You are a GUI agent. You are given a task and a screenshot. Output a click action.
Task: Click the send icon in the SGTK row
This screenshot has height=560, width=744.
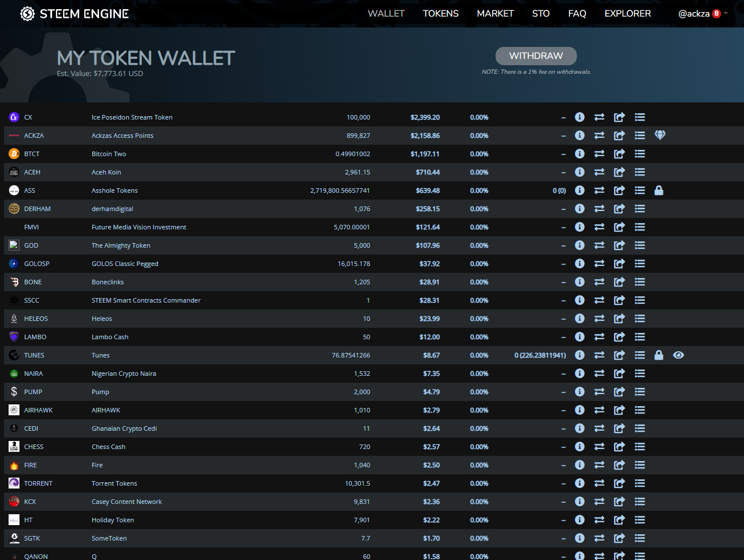(619, 538)
